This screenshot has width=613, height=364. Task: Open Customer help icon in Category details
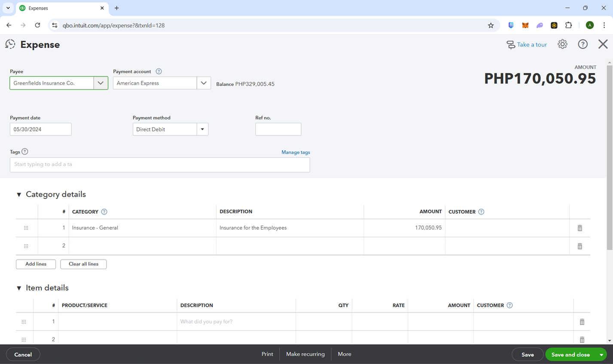point(481,212)
